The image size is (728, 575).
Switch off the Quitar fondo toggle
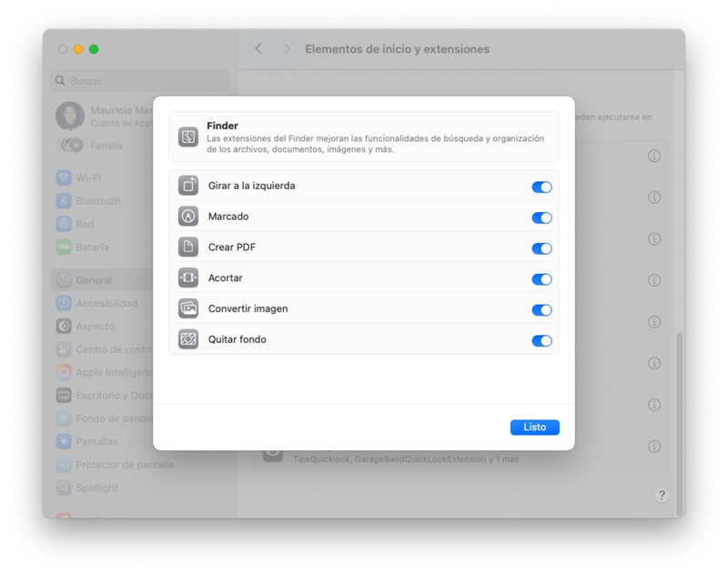pyautogui.click(x=541, y=340)
